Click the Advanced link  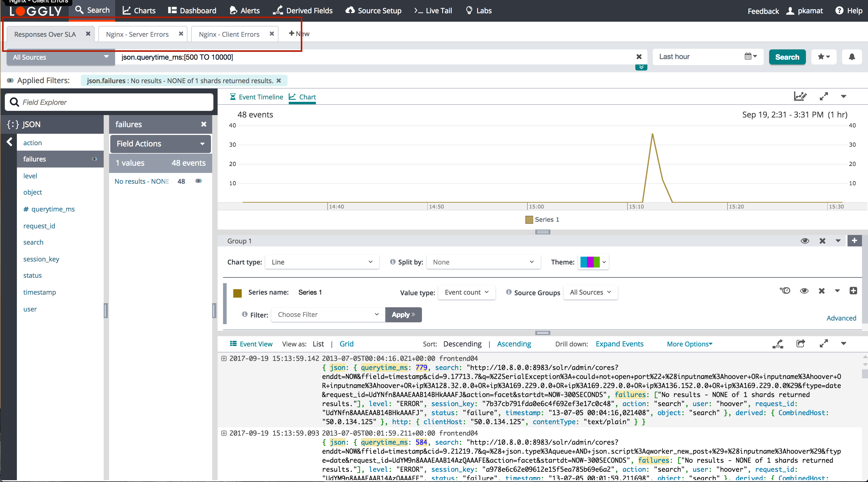(841, 318)
